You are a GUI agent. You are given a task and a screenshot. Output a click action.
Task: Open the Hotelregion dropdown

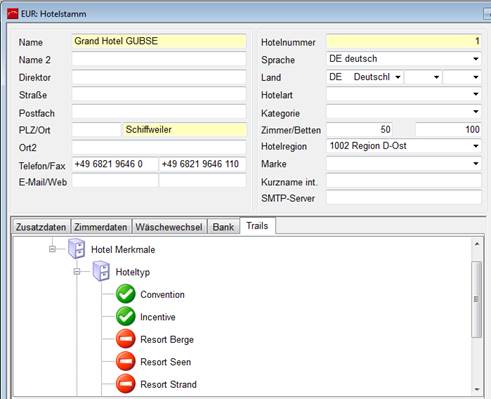click(476, 146)
